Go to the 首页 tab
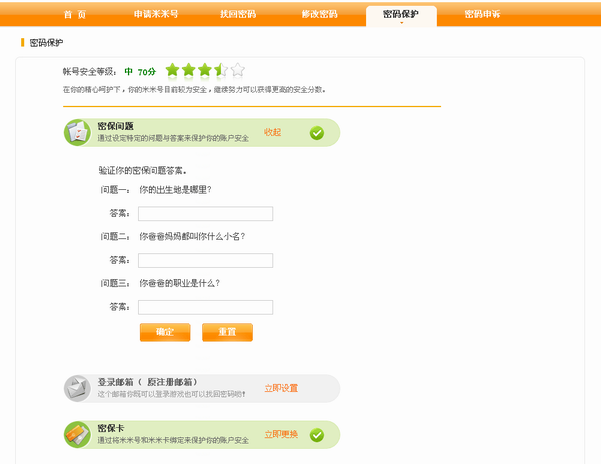 74,15
